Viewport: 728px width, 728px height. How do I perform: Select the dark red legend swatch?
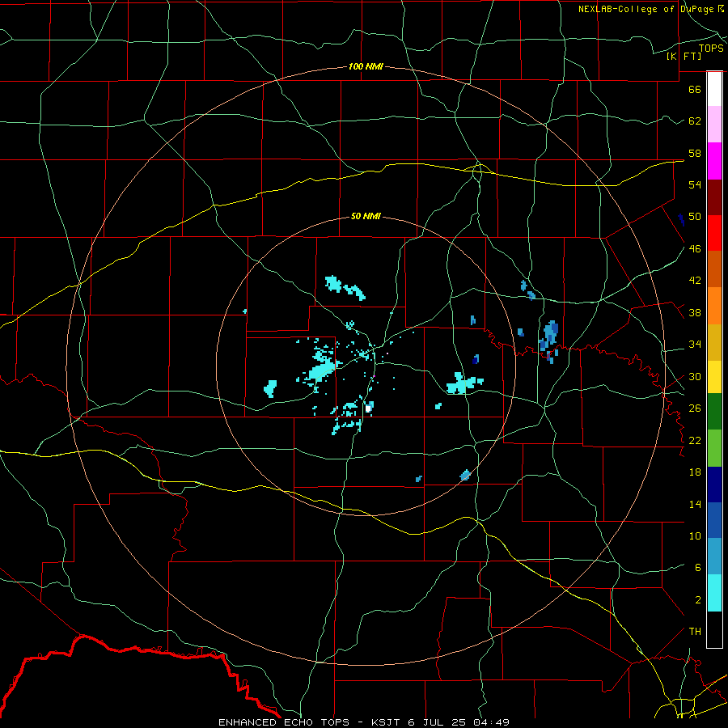coord(714,197)
